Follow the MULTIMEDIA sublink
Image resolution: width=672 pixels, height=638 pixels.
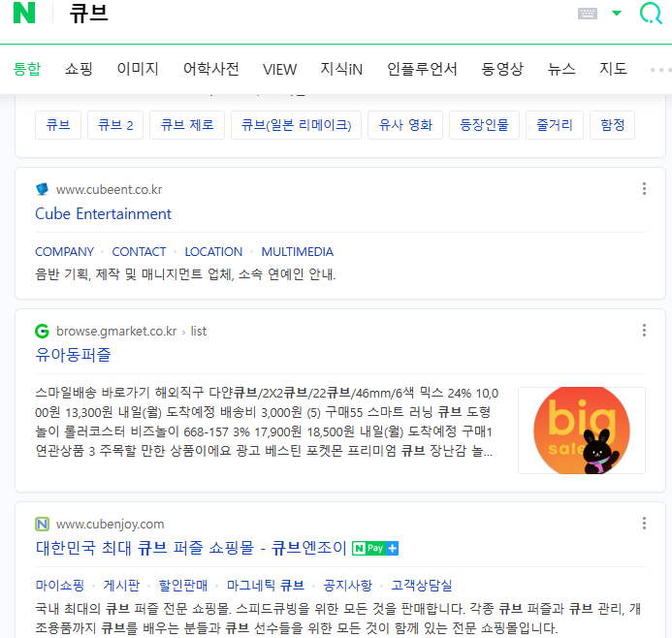click(x=298, y=251)
